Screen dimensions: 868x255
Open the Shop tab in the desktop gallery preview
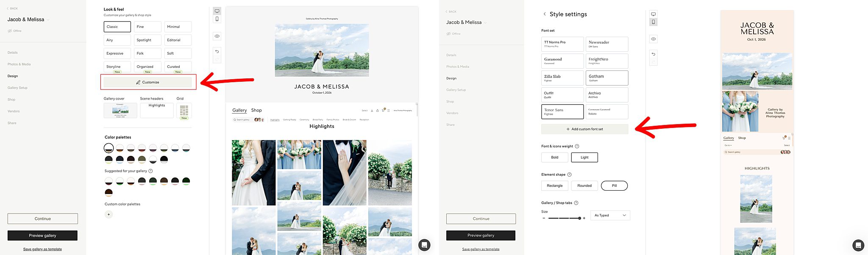tap(256, 110)
